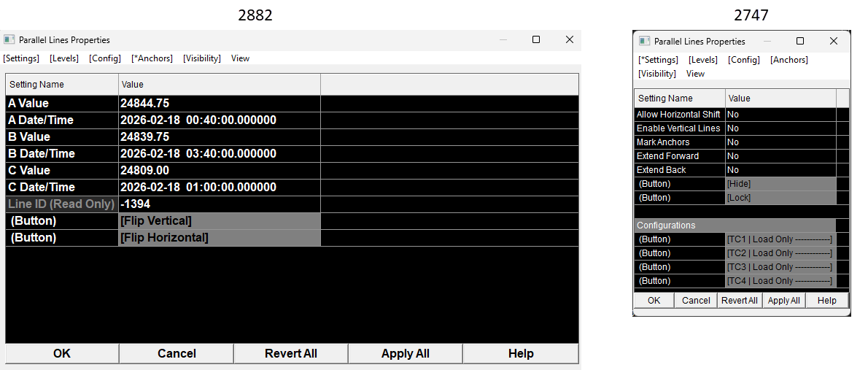Image resolution: width=868 pixels, height=370 pixels.
Task: Close the left Parallel Lines Properties window
Action: coord(569,39)
